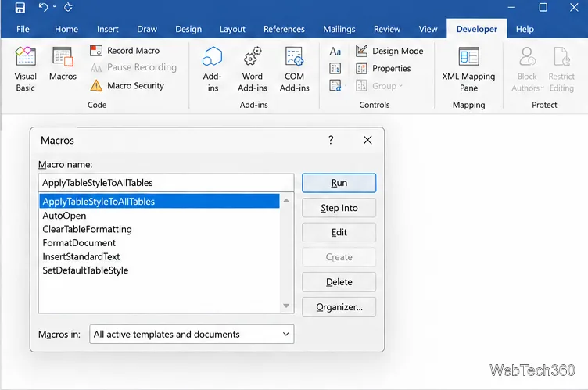Image resolution: width=588 pixels, height=390 pixels.
Task: Toggle Design Mode
Action: [389, 51]
